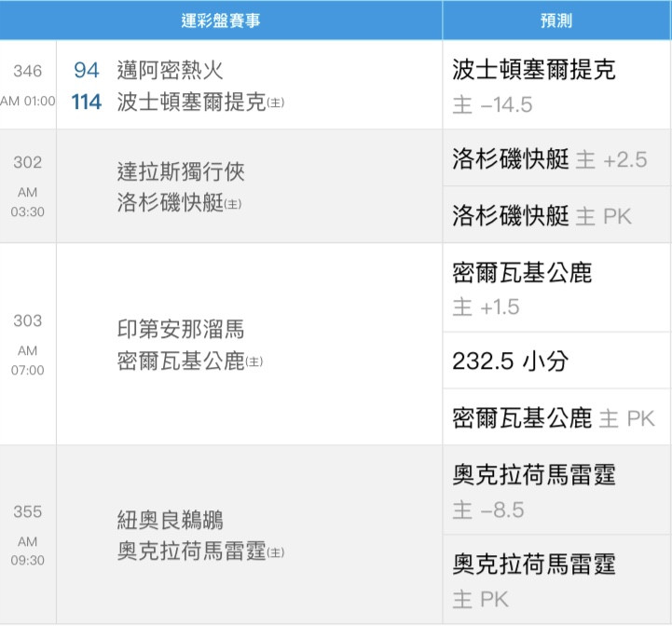Select game number 346

coord(28,71)
